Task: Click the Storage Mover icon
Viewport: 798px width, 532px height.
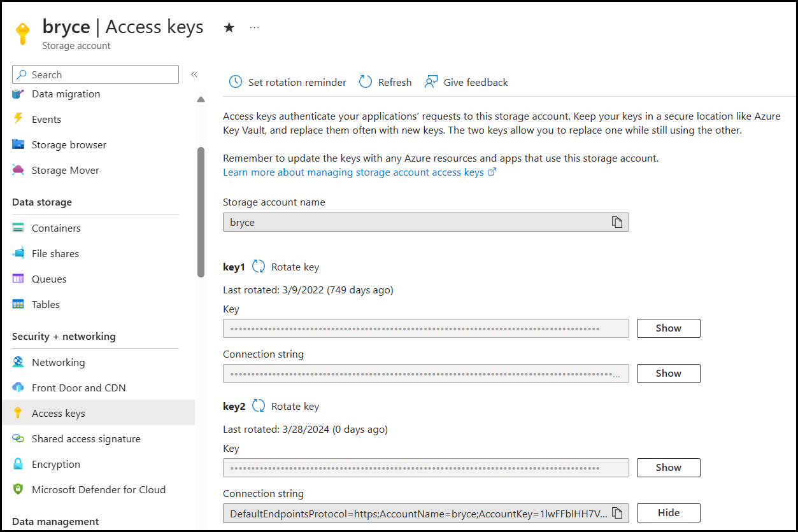Action: coord(18,170)
